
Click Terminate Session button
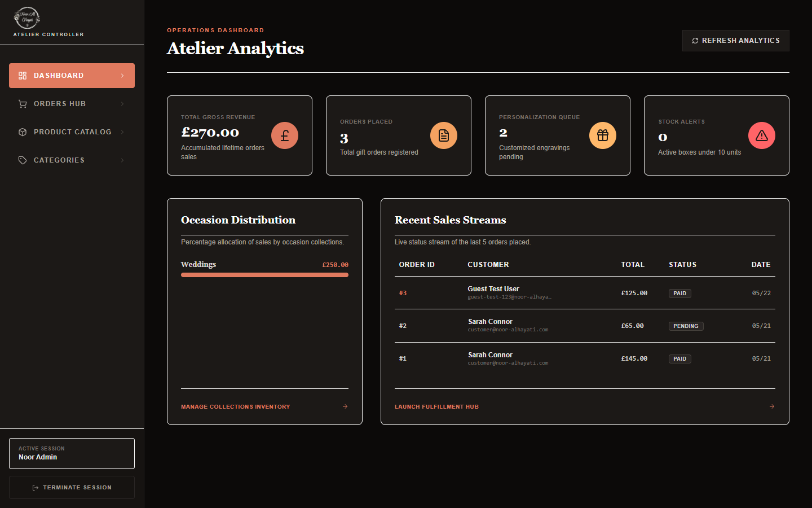point(72,488)
